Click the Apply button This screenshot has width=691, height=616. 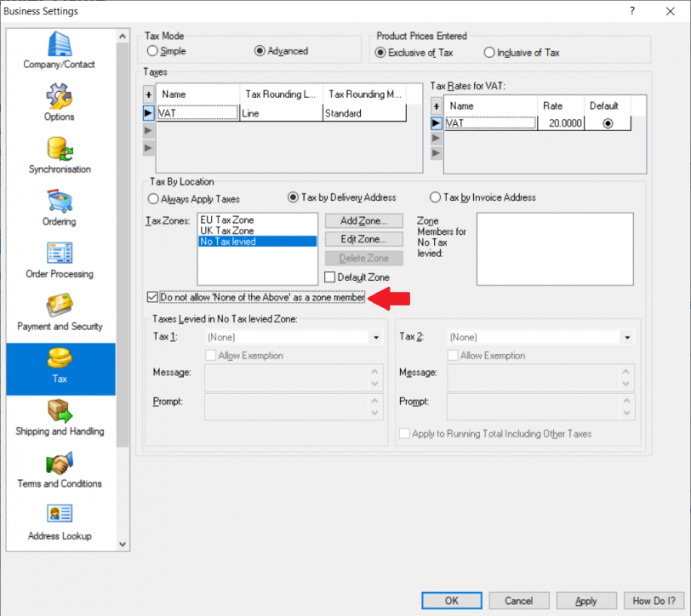click(x=585, y=601)
